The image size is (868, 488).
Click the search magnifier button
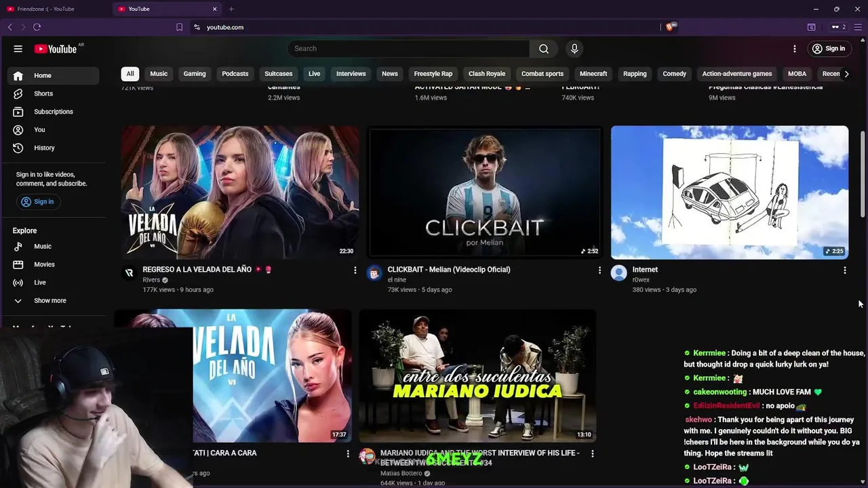coord(544,49)
